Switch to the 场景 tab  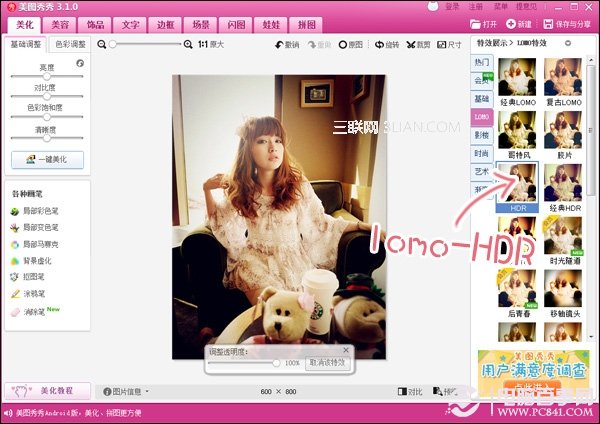pos(201,25)
